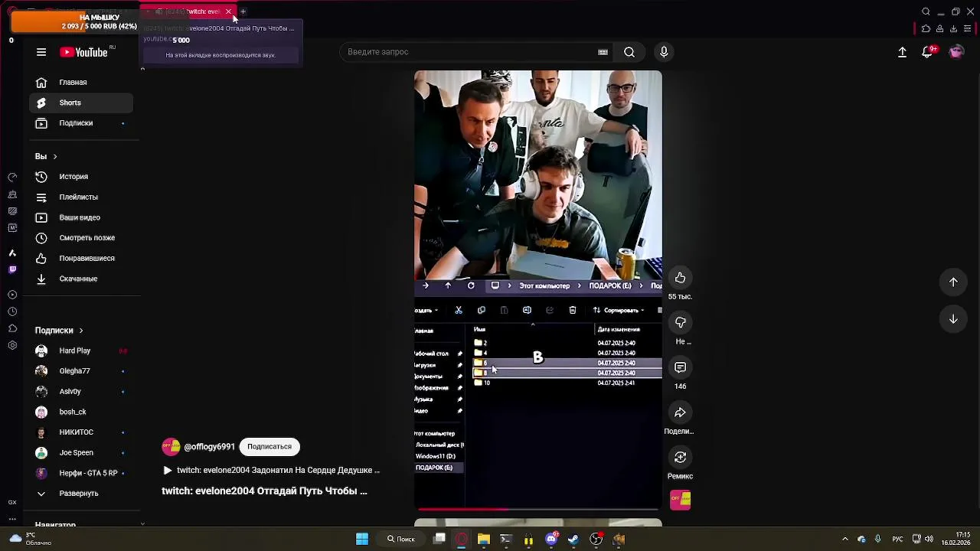
Task: Expand the subscriptions list with Развернуть
Action: tap(81, 494)
